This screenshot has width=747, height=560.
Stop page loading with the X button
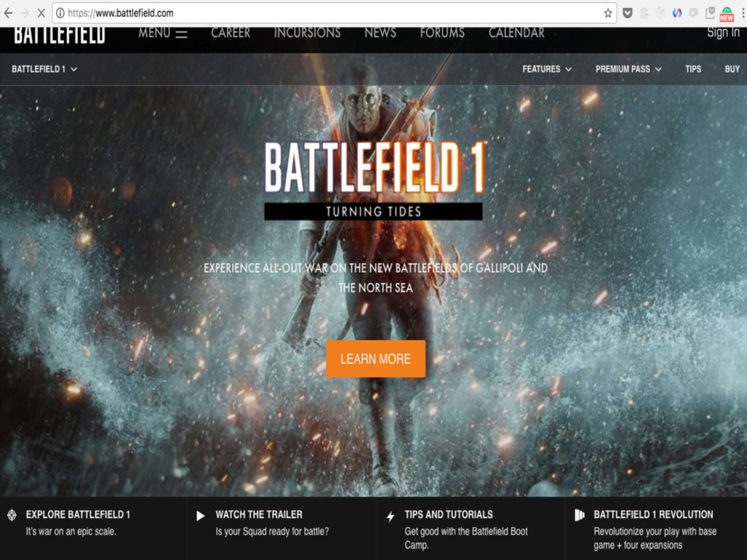click(41, 13)
